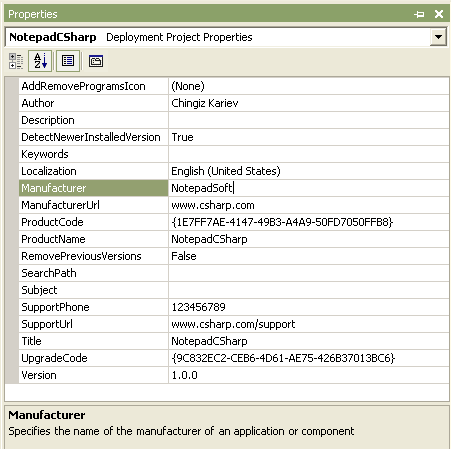Image resolution: width=451 pixels, height=449 pixels.
Task: Click the (None) icon value
Action: 309,86
